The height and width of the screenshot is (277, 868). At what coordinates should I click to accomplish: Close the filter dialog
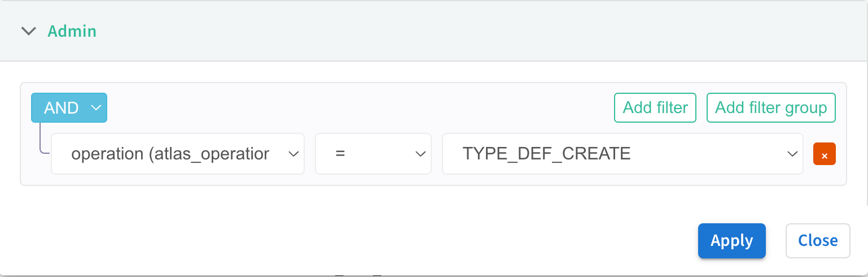coord(818,241)
